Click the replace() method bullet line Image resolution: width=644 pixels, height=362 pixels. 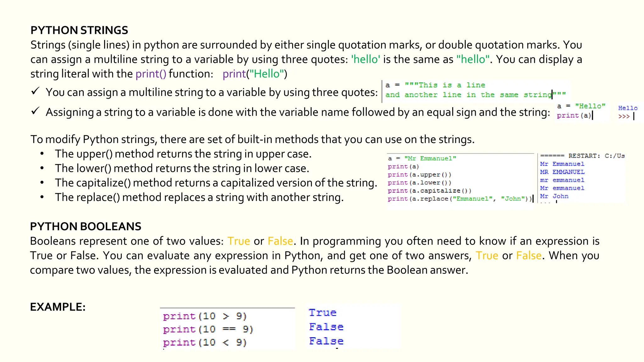(199, 197)
